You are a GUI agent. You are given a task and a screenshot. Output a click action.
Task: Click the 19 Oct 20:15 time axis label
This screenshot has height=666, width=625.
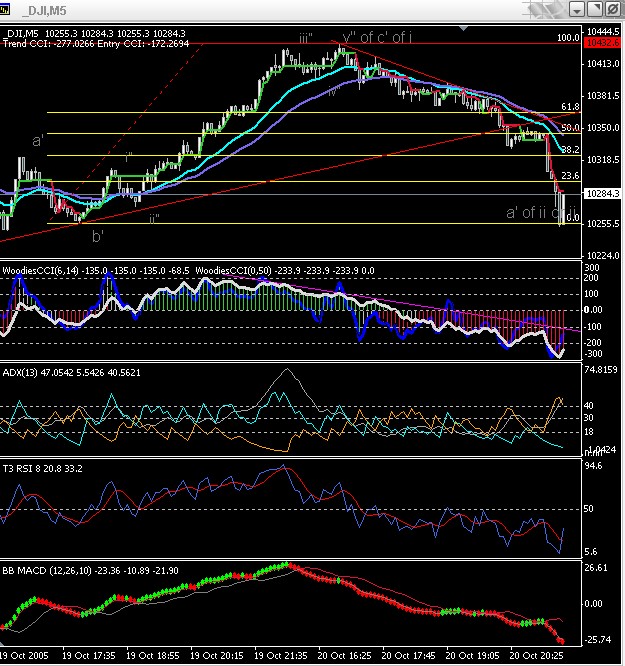[217, 655]
